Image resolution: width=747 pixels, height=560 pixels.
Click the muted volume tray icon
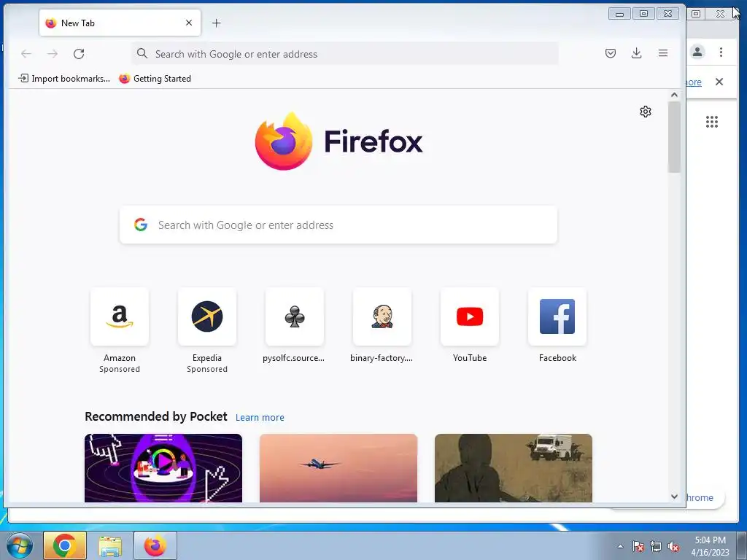tap(673, 547)
